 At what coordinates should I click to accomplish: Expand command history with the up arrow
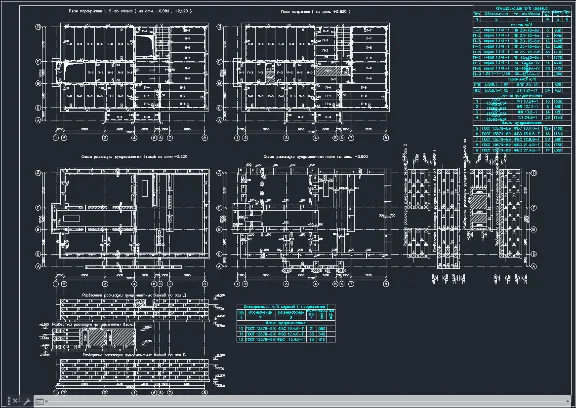tap(568, 401)
